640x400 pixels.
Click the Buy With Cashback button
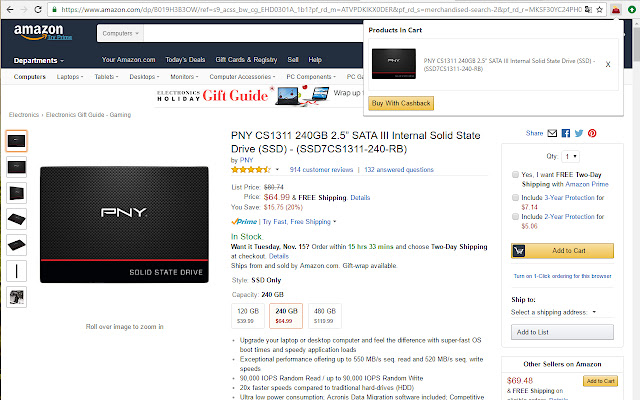coord(401,103)
